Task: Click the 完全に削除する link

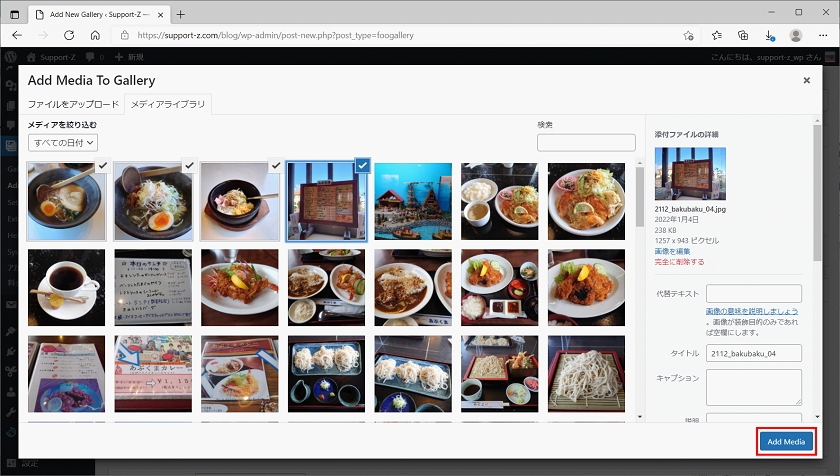Action: 679,262
